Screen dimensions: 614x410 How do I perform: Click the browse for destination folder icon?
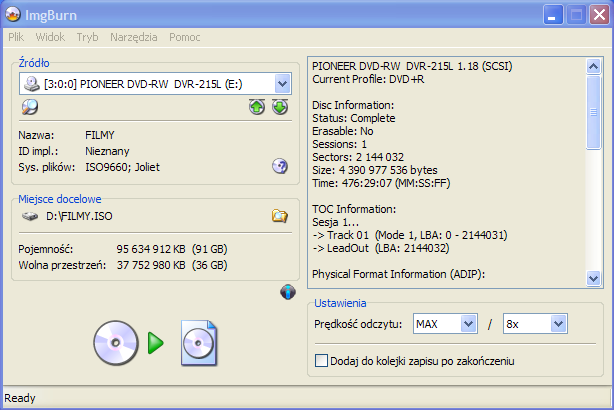(x=280, y=216)
